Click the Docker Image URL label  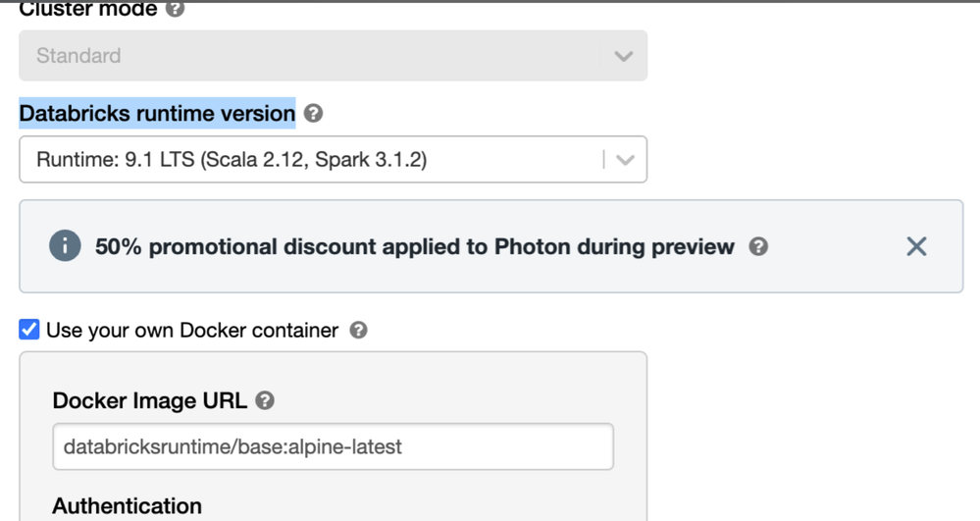149,400
